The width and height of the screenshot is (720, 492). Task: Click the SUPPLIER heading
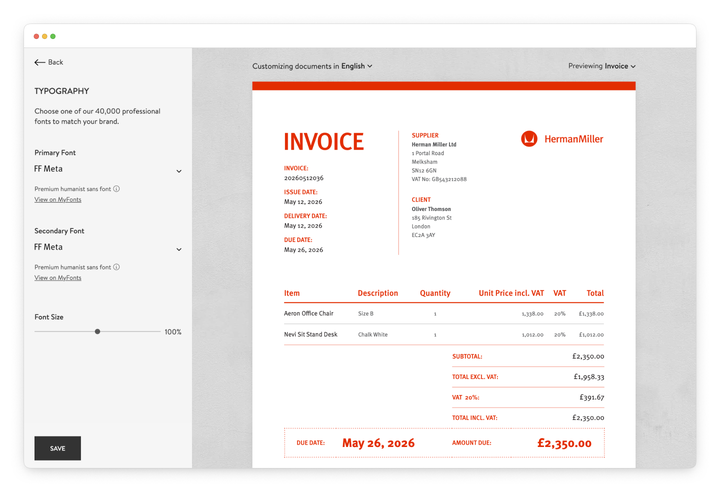(x=425, y=136)
